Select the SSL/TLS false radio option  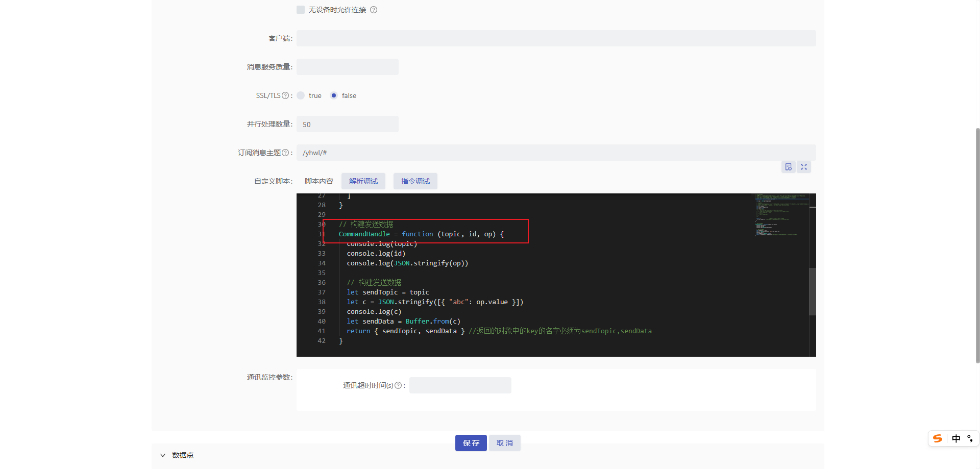(x=334, y=95)
